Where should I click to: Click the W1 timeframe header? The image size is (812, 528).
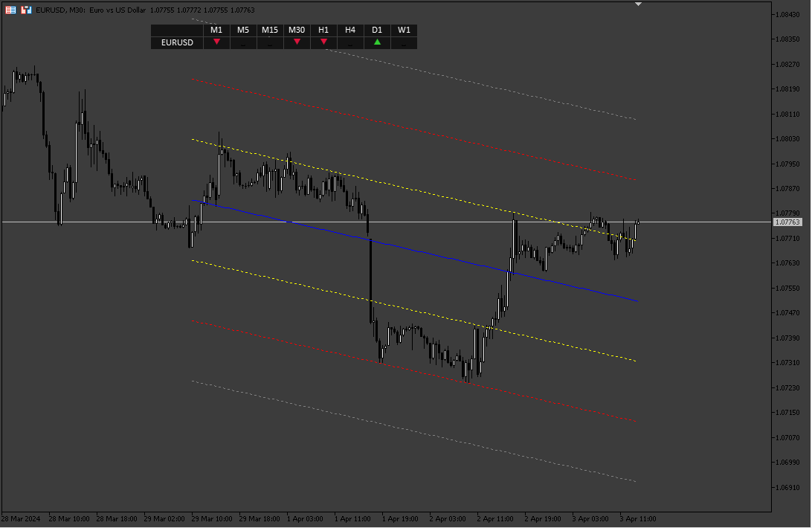click(404, 30)
